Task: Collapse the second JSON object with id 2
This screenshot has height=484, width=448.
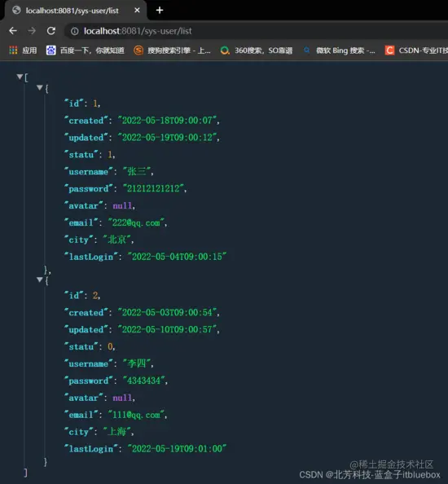Action: point(39,279)
